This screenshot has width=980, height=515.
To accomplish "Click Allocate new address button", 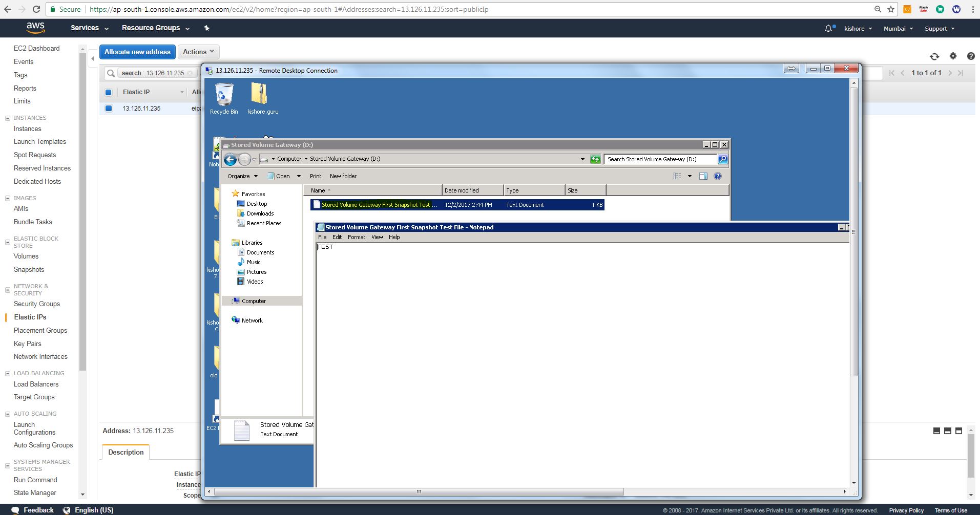I will [x=137, y=52].
